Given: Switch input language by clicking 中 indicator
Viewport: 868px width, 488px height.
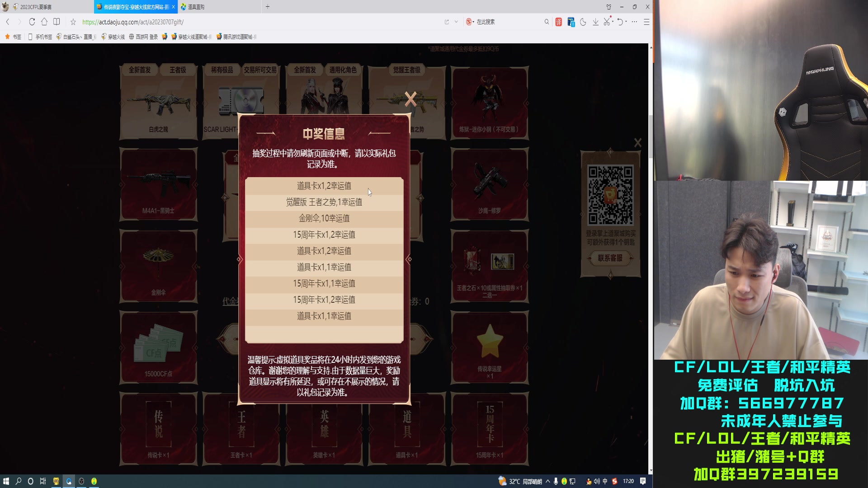Looking at the screenshot, I should [605, 481].
